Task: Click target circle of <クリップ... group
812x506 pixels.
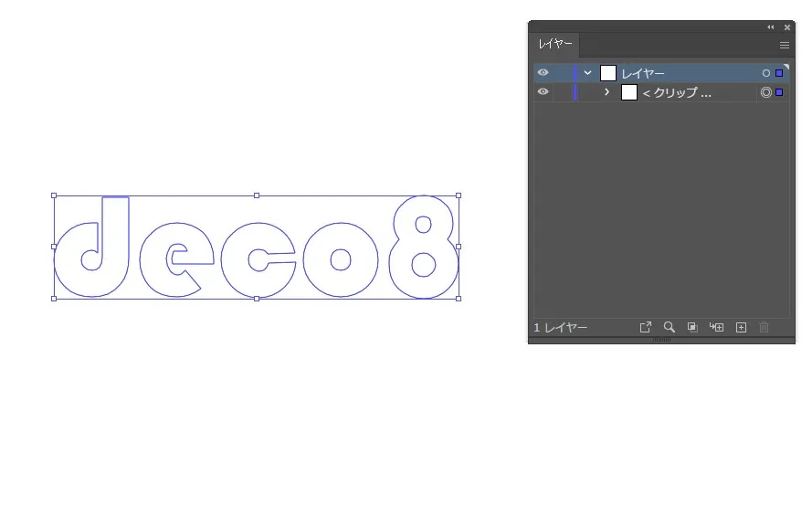Action: pos(766,92)
